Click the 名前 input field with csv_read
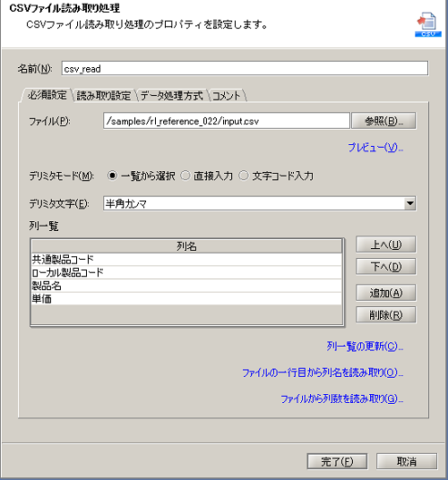Viewport: 448px width, 480px height. 245,68
